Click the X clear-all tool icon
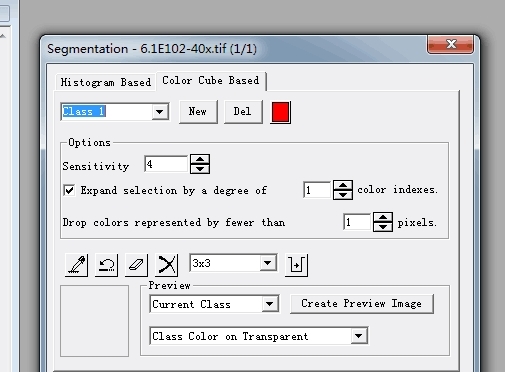 click(167, 265)
